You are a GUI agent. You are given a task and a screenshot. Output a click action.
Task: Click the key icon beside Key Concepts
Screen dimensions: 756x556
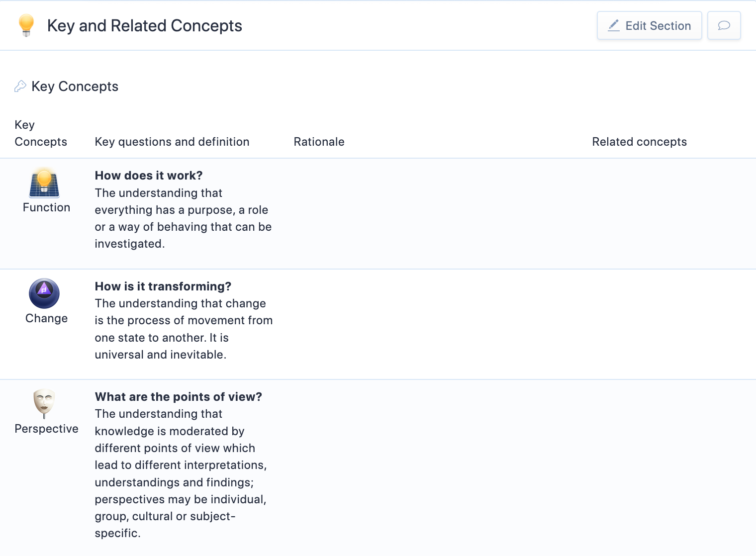[x=20, y=87]
